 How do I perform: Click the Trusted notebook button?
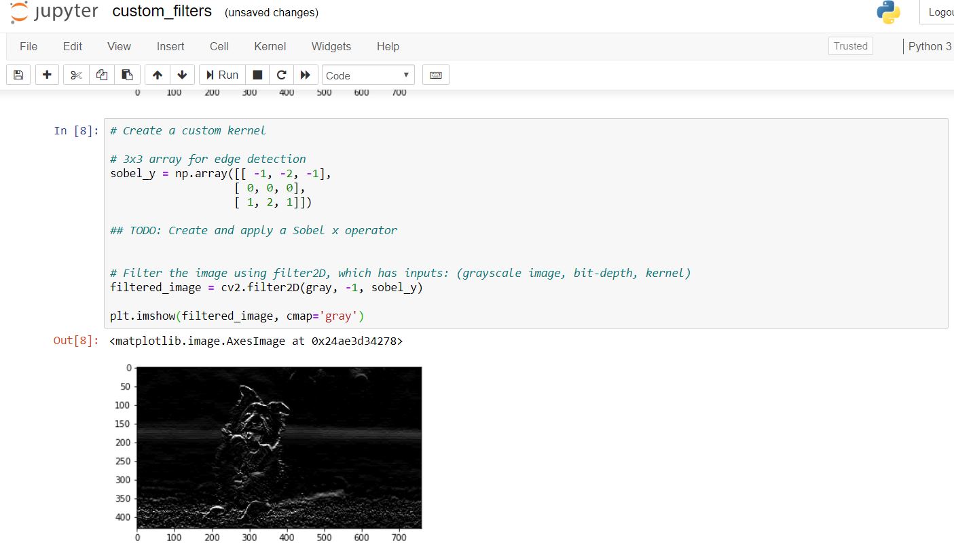pyautogui.click(x=851, y=46)
